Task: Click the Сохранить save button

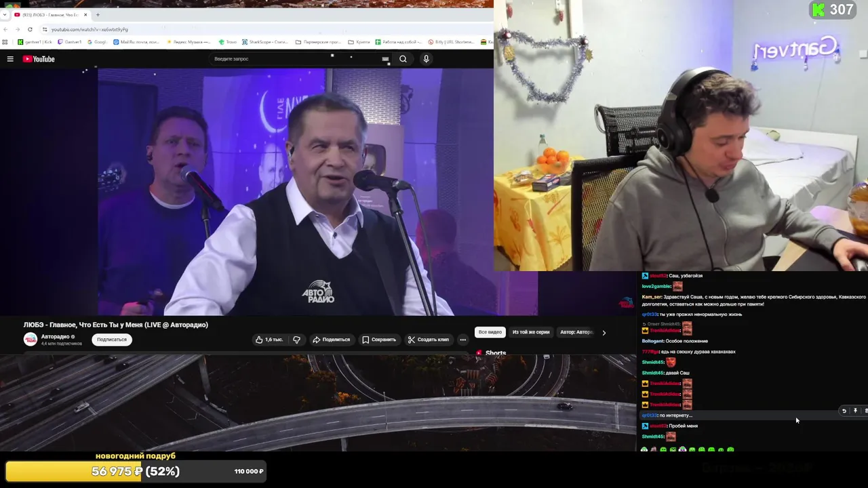Action: (379, 340)
